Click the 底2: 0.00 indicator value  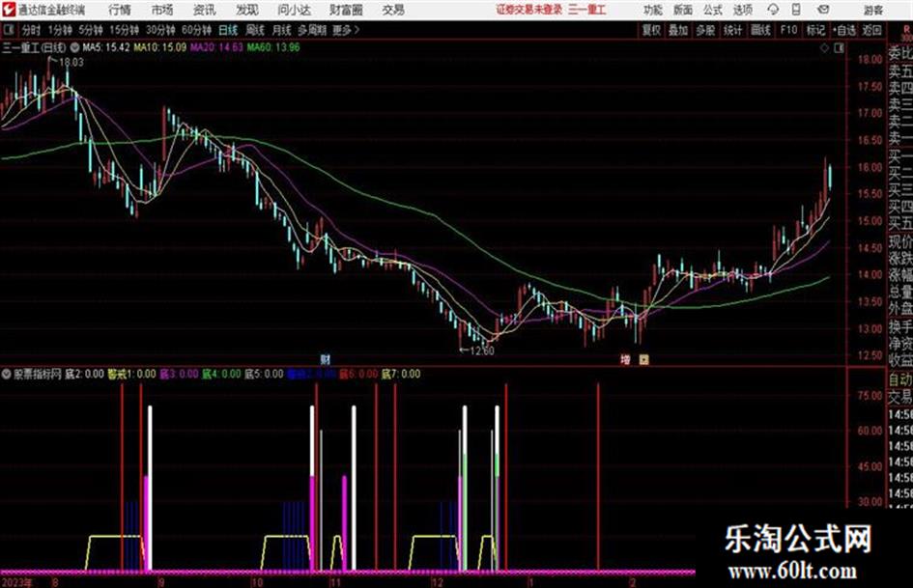(84, 375)
